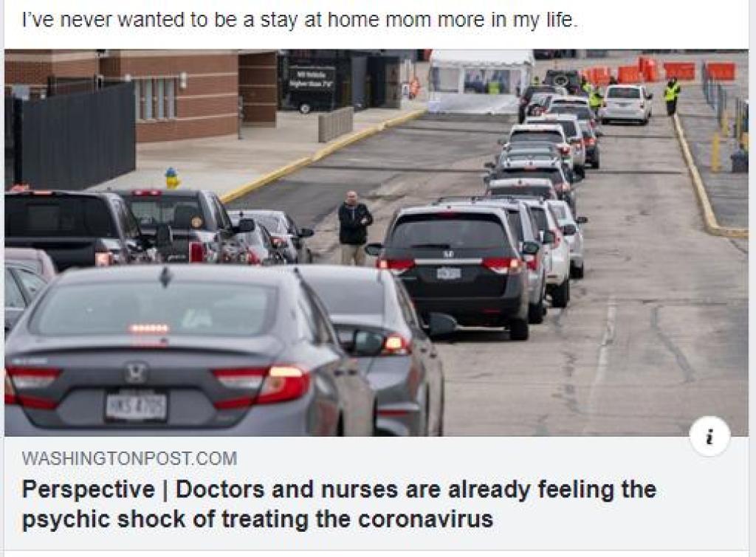This screenshot has width=756, height=557.
Task: Click the gray sedan's license plate
Action: coord(136,406)
